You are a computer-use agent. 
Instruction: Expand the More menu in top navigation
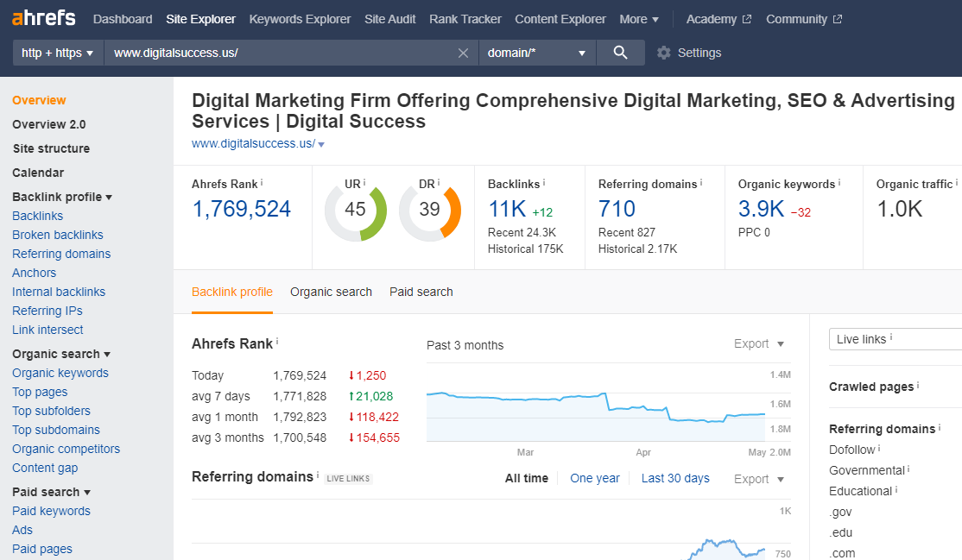[x=639, y=19]
